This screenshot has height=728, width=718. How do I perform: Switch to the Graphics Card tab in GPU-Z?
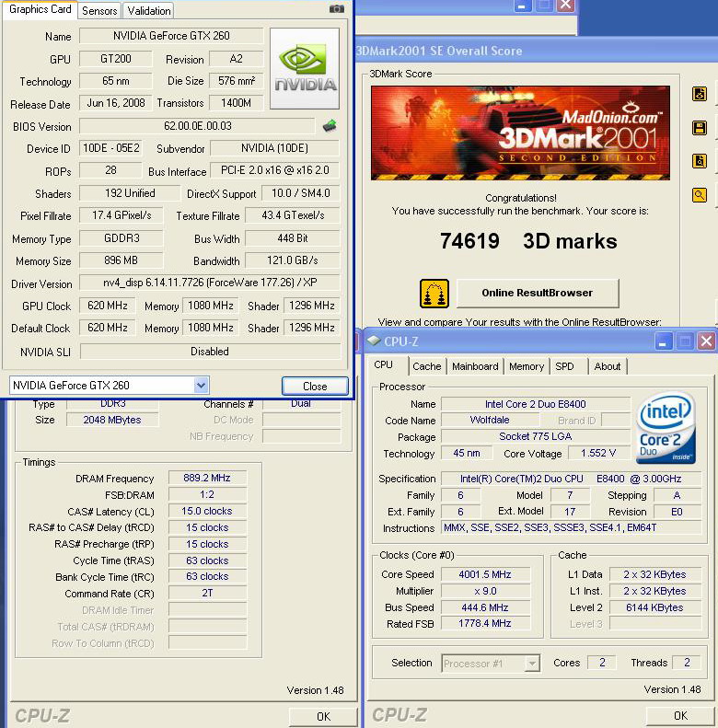pyautogui.click(x=40, y=10)
